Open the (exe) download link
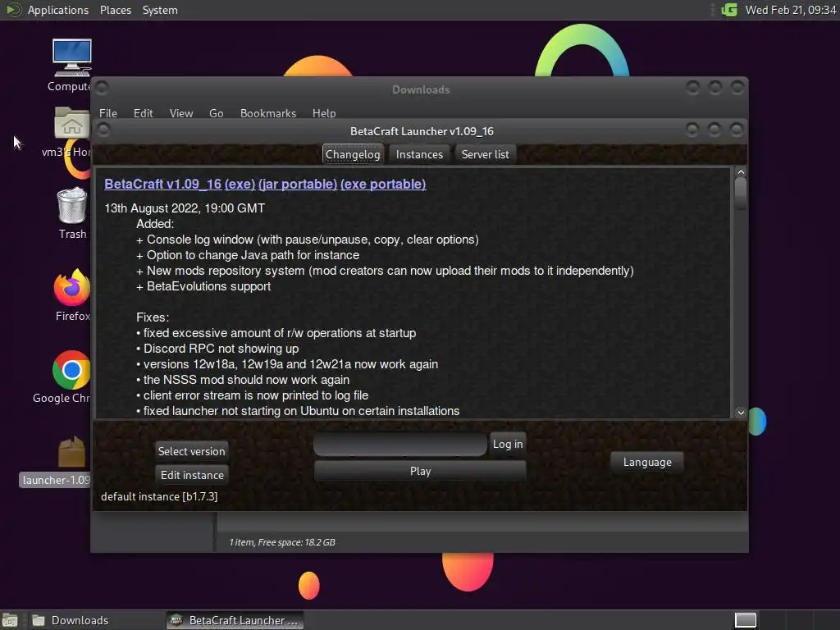840x630 pixels. (x=240, y=185)
